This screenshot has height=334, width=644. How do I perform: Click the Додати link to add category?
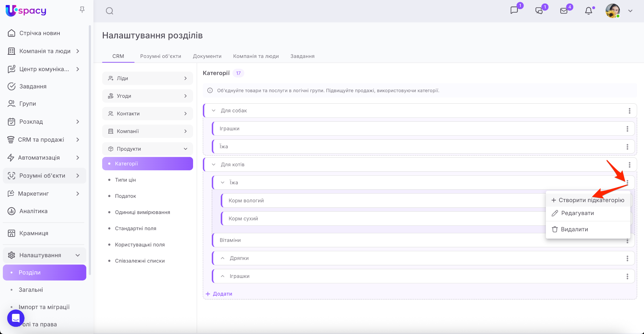tap(219, 294)
